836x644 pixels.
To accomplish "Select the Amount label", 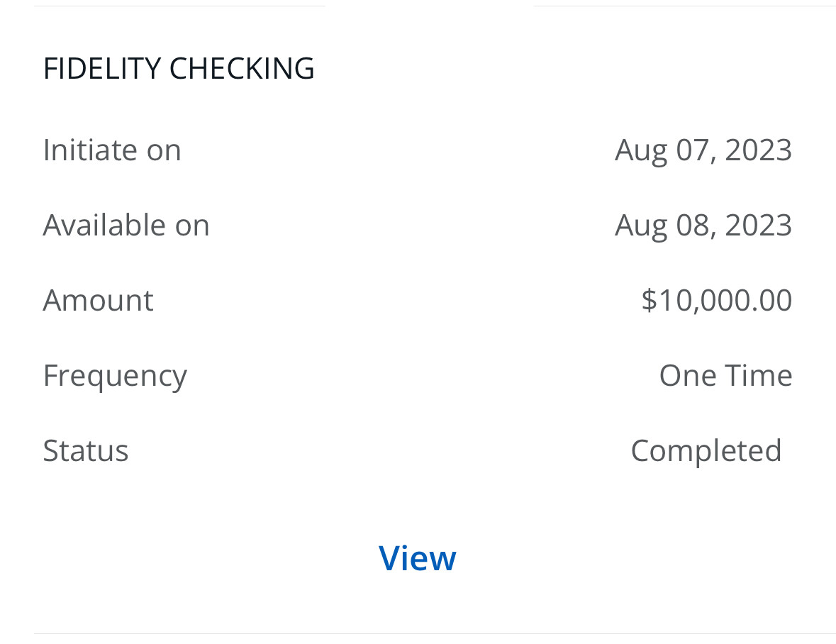I will pyautogui.click(x=98, y=299).
